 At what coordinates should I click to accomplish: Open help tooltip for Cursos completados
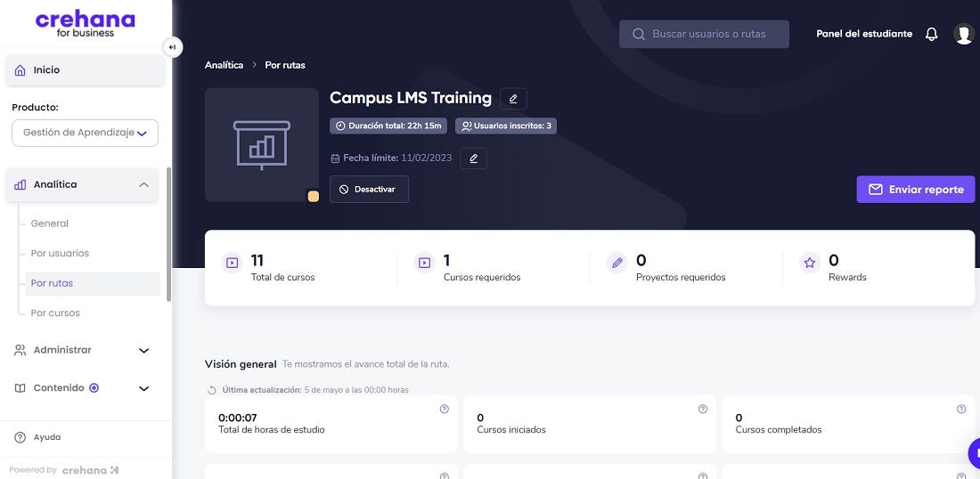(x=961, y=409)
